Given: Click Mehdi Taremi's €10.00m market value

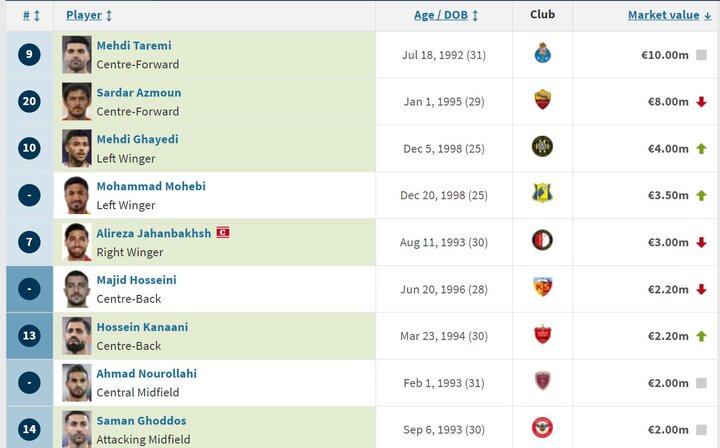Looking at the screenshot, I should (x=664, y=55).
